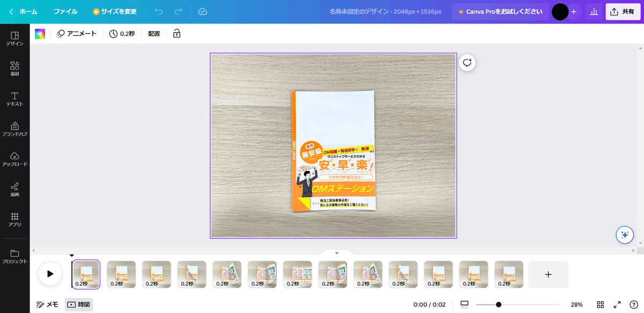Play the video with the play button
The image size is (644, 313).
pyautogui.click(x=50, y=274)
